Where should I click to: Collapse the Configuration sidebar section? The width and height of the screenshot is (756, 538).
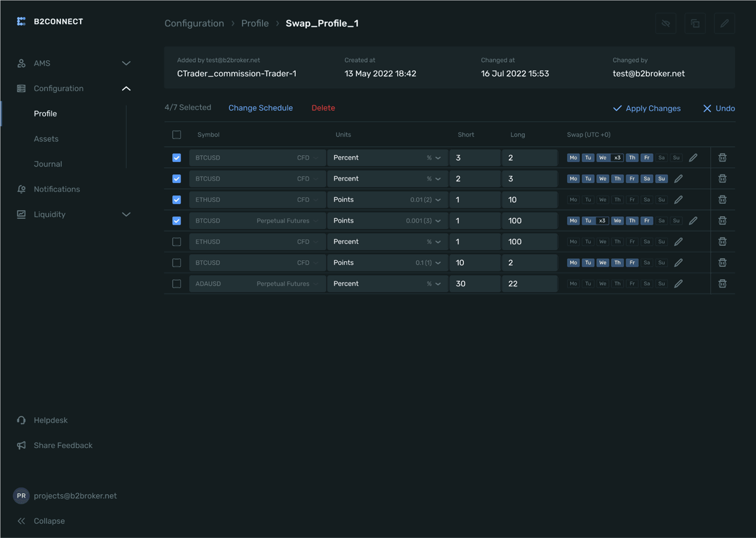pos(126,88)
